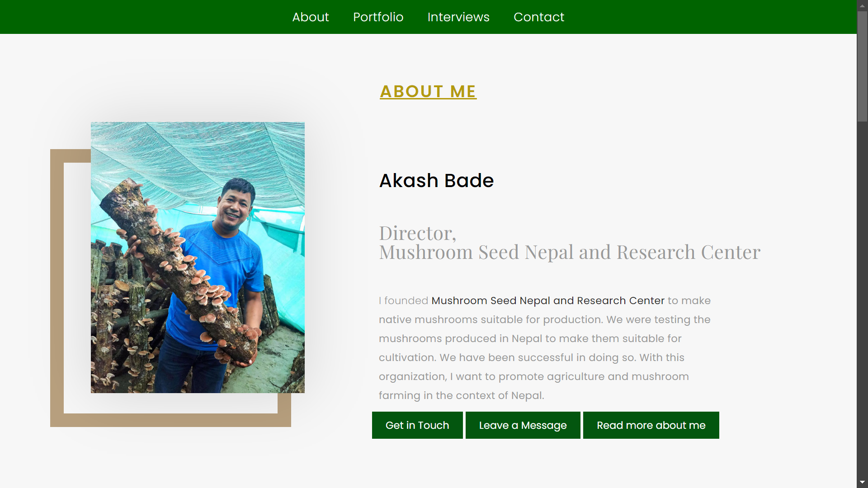The width and height of the screenshot is (868, 488).
Task: Click the photo of man holding mushroom log
Action: click(x=198, y=257)
